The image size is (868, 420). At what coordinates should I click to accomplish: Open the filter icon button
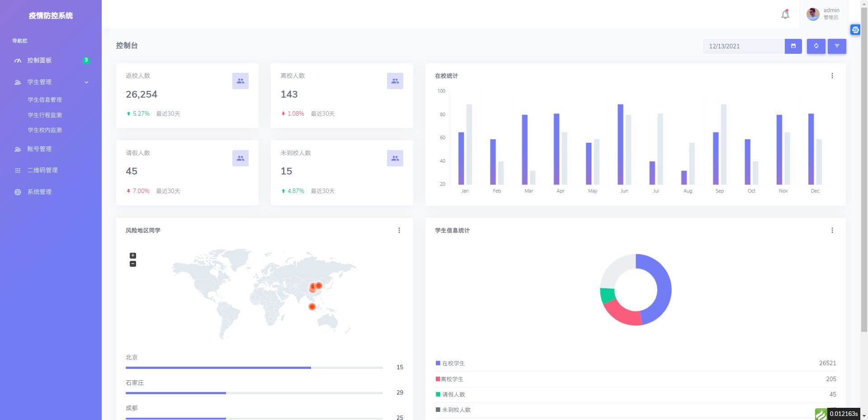[x=837, y=46]
